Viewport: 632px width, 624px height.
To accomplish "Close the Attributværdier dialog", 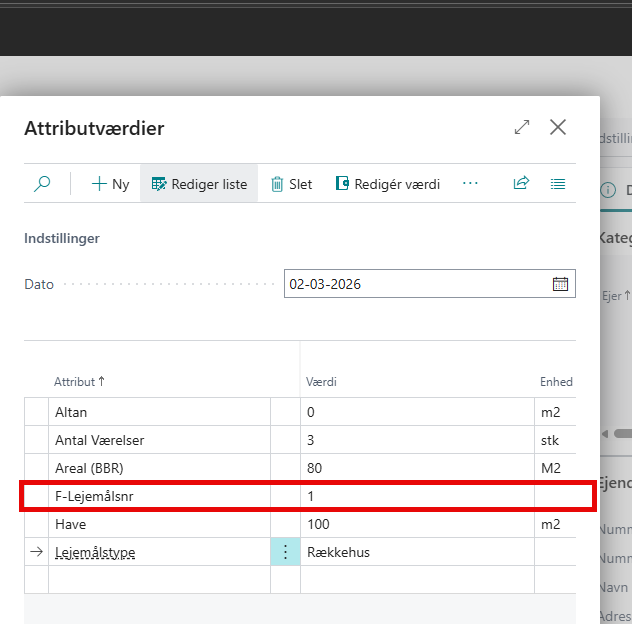I will pos(558,127).
